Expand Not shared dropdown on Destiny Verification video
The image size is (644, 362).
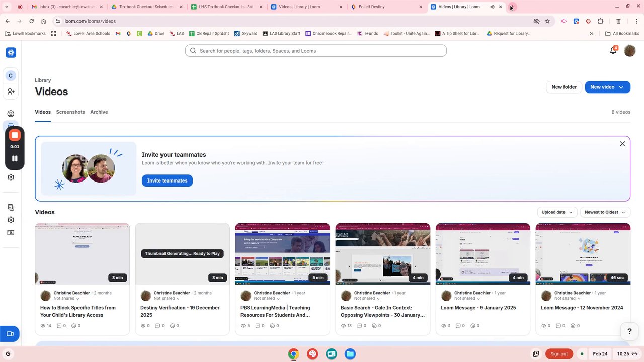click(x=167, y=299)
